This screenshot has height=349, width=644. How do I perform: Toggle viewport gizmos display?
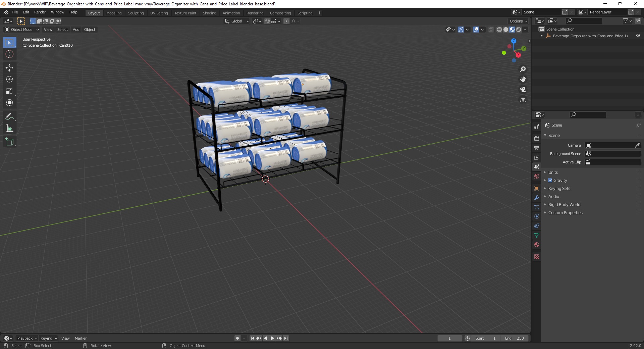461,30
